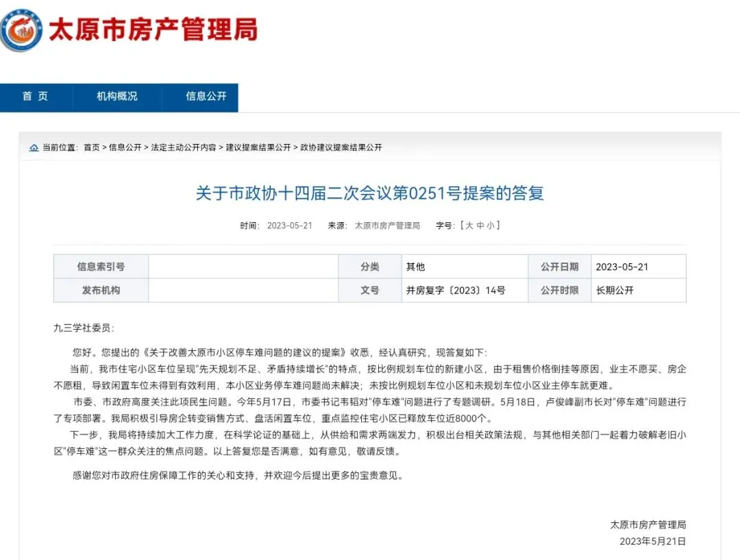The image size is (740, 560).
Task: Click the 长期公开 value cell
Action: (x=639, y=291)
